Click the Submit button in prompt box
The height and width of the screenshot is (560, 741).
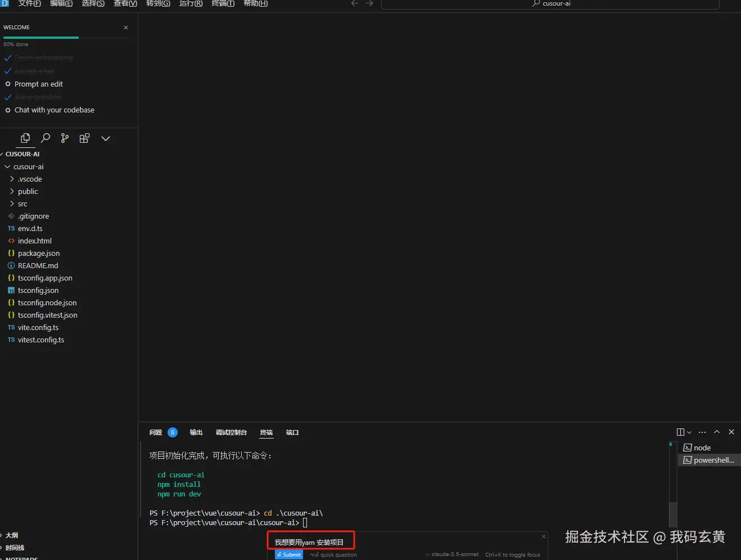pos(289,555)
